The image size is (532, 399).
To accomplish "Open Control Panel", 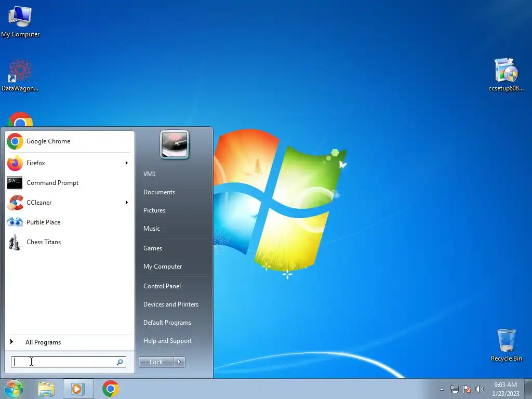I will [x=162, y=286].
